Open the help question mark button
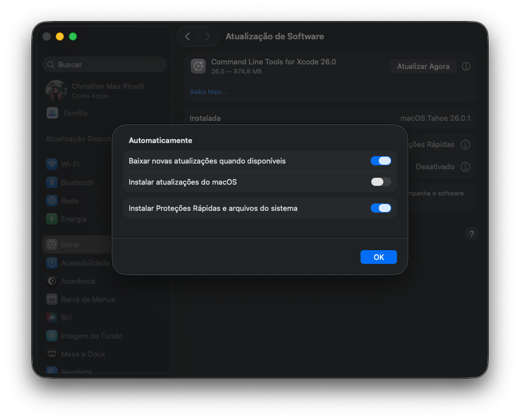Screen dimensions: 520x420 click(472, 234)
